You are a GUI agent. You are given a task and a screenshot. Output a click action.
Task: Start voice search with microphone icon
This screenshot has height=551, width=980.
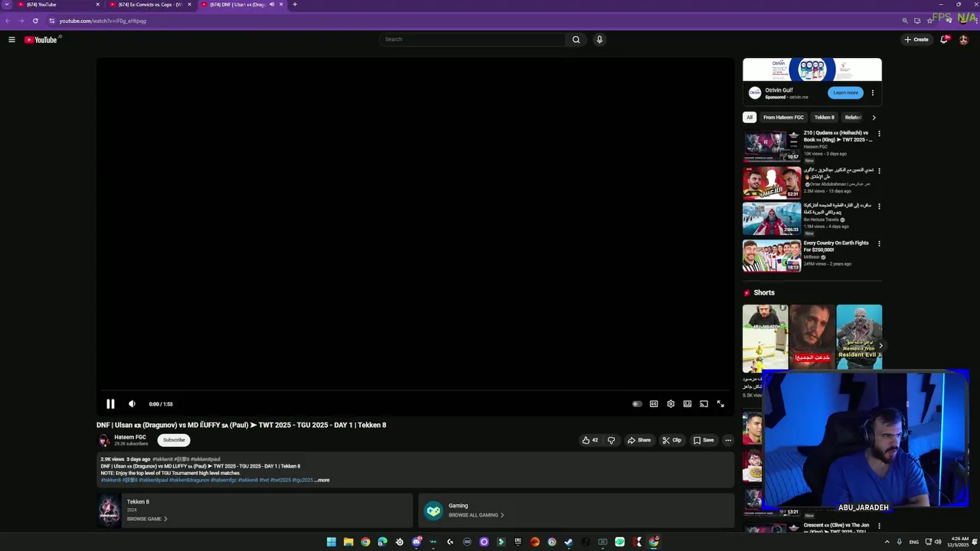click(x=599, y=40)
